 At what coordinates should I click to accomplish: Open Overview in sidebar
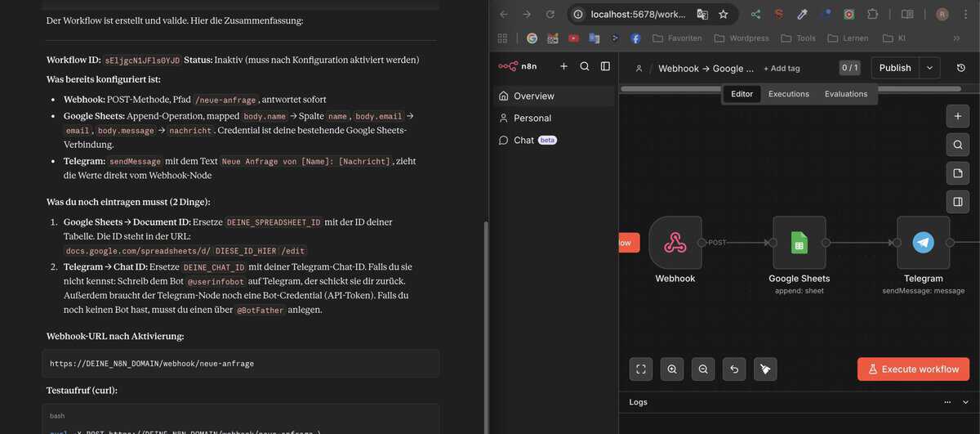(554, 96)
